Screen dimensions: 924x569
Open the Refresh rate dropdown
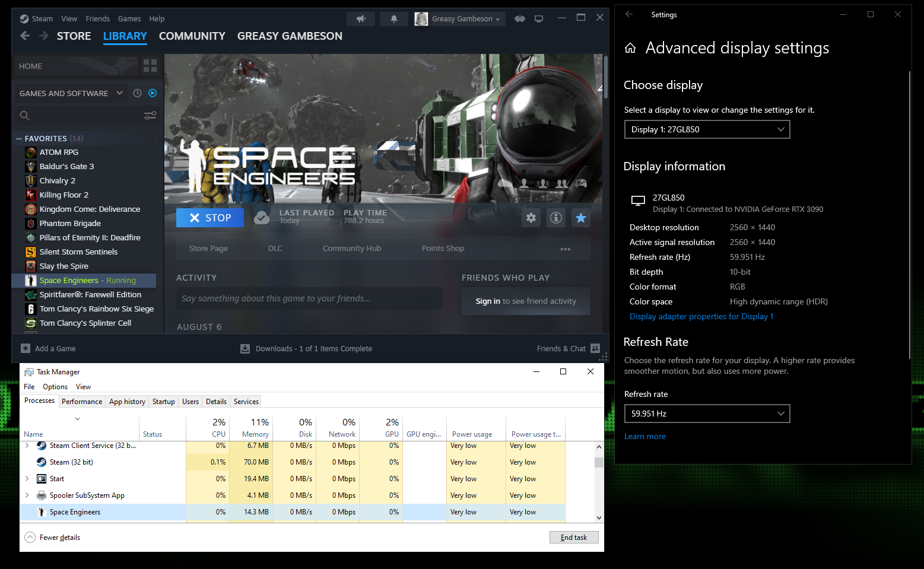pos(707,414)
